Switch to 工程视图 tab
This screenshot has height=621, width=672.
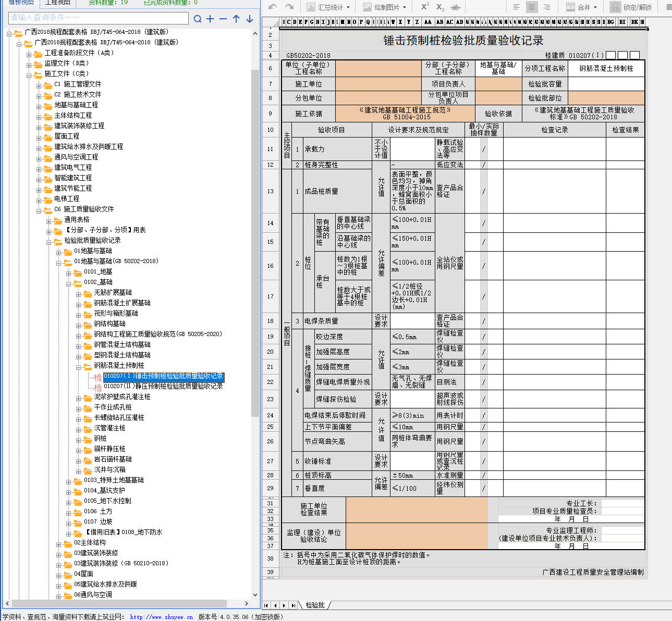[x=57, y=3]
